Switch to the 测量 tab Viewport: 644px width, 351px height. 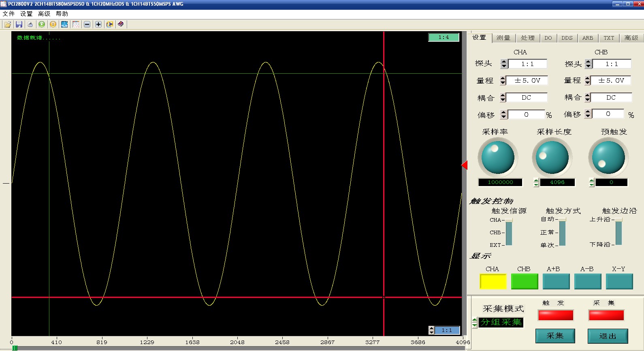point(503,38)
